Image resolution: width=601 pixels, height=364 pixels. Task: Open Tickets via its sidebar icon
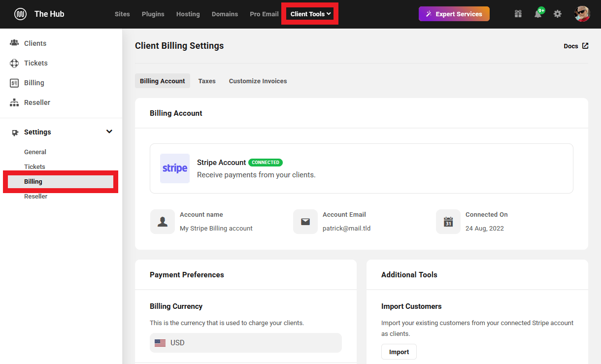pos(15,63)
